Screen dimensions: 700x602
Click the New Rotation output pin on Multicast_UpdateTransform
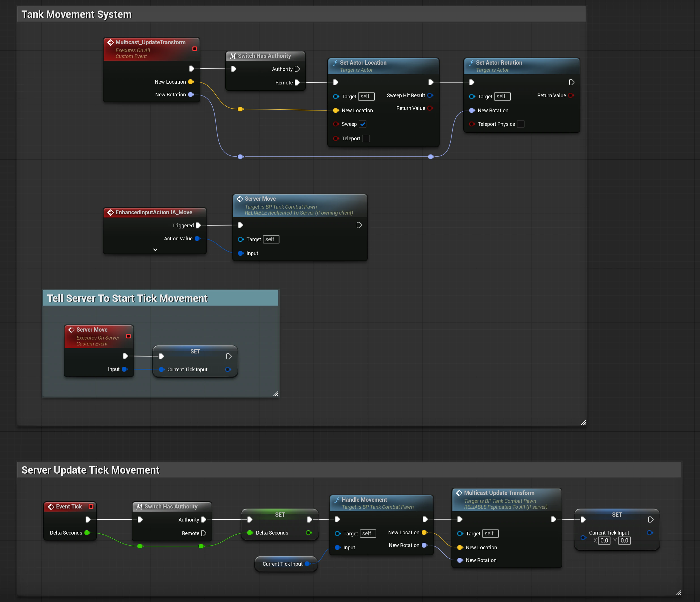(191, 95)
